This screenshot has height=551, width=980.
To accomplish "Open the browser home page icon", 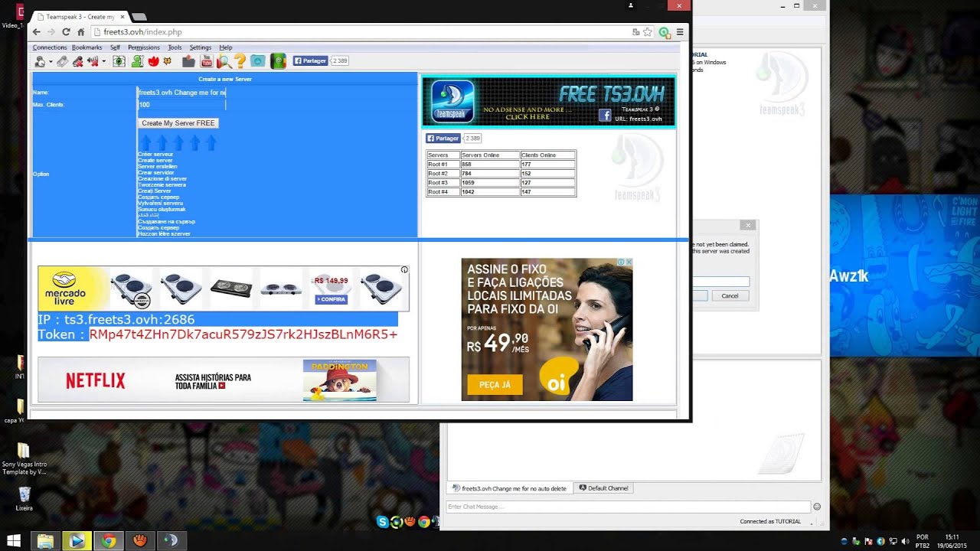I will [80, 32].
